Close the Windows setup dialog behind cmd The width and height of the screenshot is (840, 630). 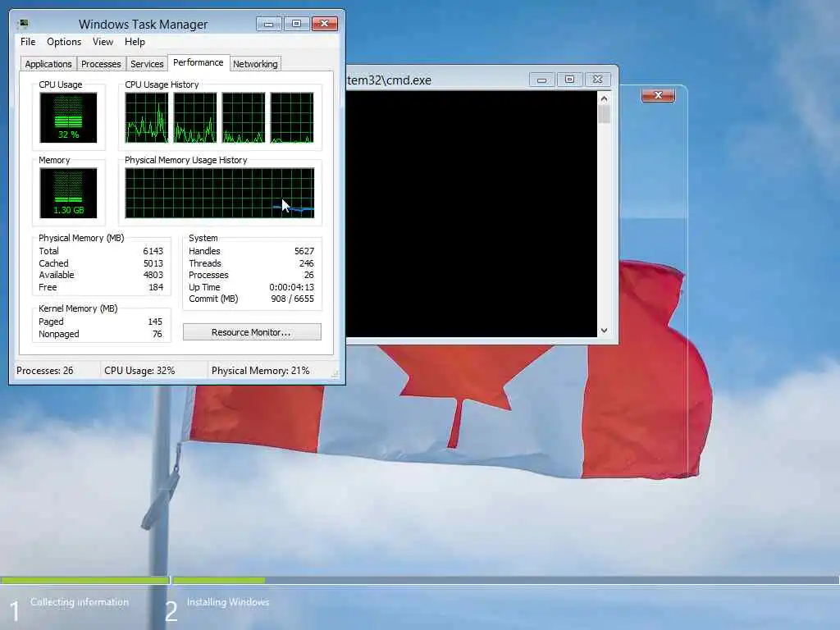(x=658, y=95)
